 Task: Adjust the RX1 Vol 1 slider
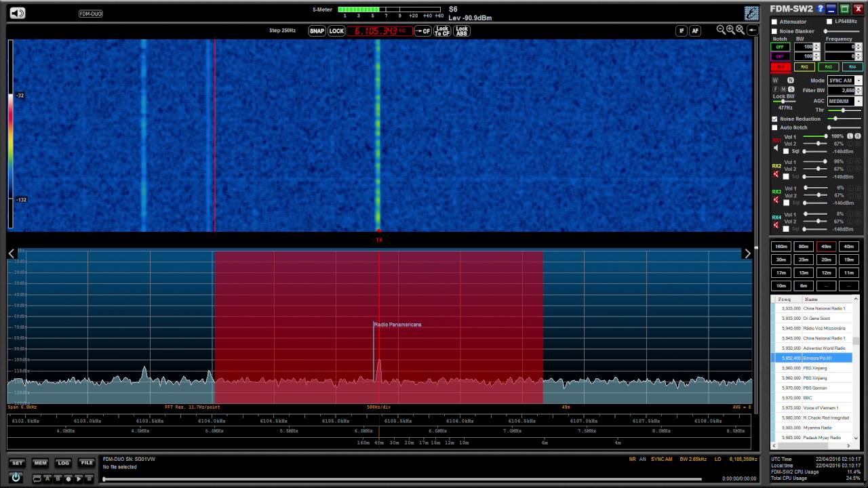815,136
